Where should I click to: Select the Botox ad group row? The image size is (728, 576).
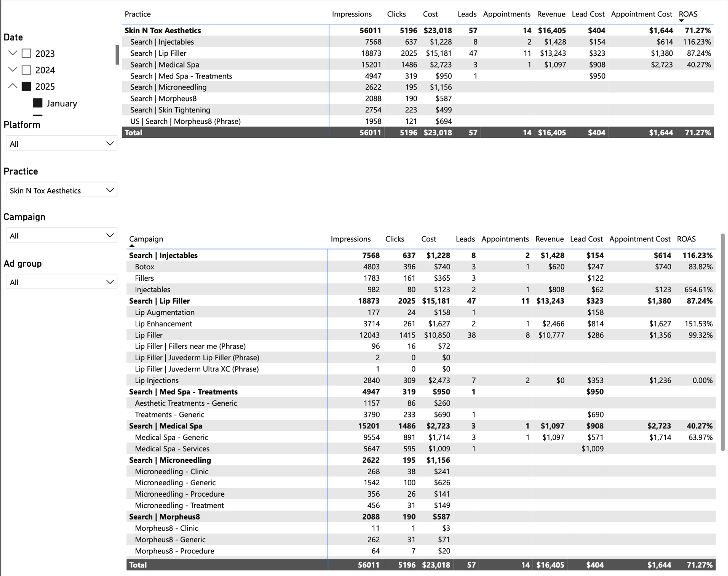coord(145,267)
